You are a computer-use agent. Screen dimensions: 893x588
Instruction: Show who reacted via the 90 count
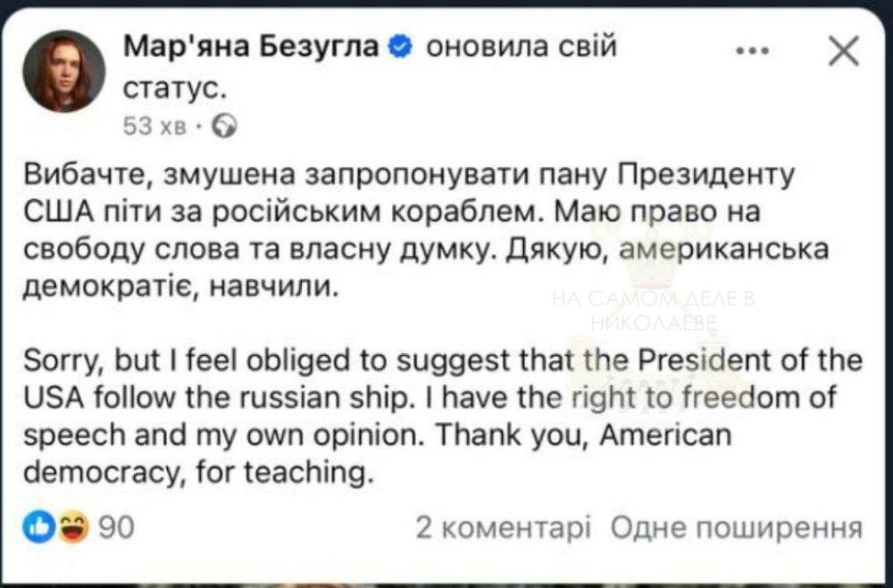click(x=117, y=527)
